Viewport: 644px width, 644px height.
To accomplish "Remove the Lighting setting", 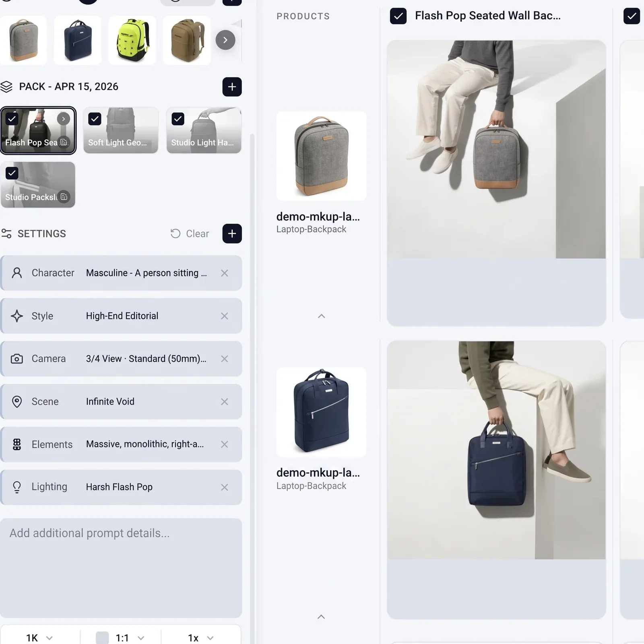I will click(x=225, y=487).
